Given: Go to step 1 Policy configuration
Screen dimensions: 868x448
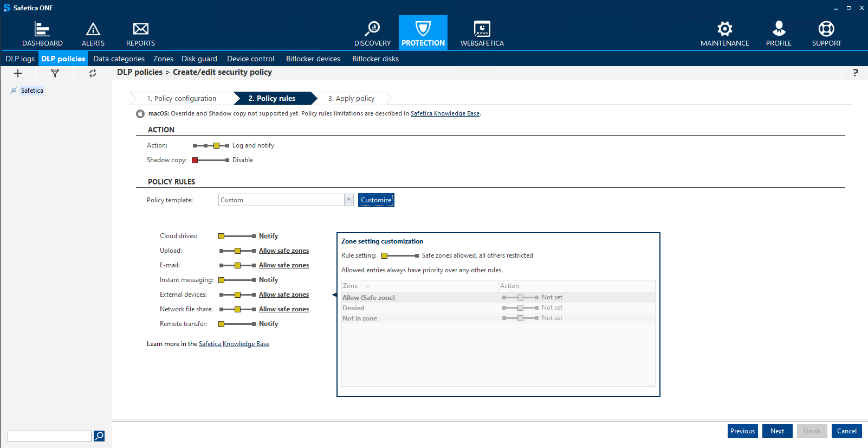Looking at the screenshot, I should [182, 98].
